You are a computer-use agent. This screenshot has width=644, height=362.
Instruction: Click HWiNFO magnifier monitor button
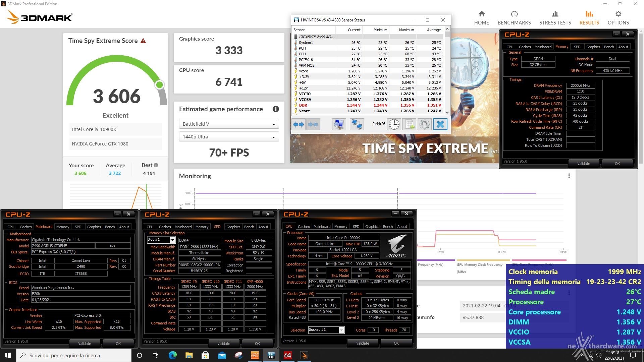(339, 124)
